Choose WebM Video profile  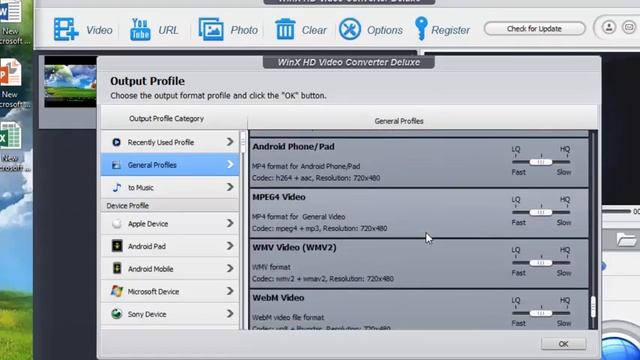[419, 309]
